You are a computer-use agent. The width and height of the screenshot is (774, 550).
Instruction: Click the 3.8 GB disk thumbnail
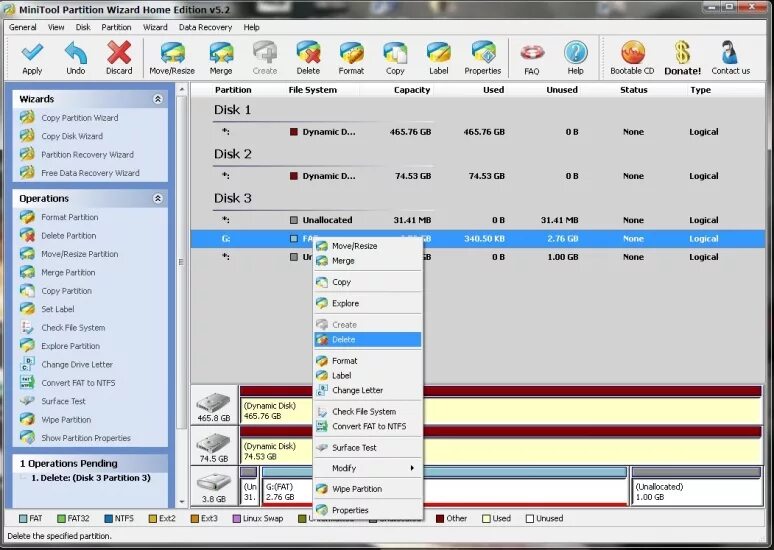(x=214, y=487)
